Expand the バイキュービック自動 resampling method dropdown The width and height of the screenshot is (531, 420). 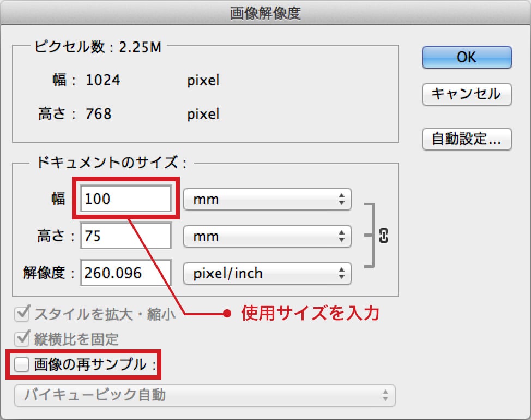point(204,395)
